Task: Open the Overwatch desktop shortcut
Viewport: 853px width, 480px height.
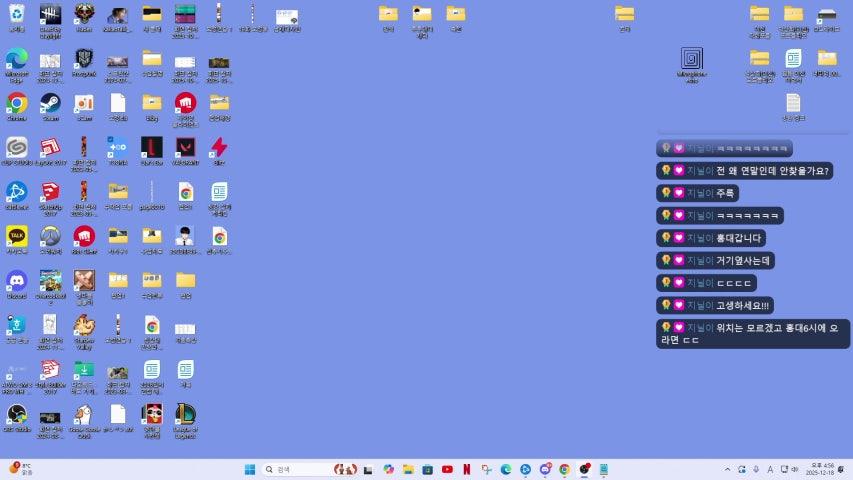Action: click(50, 236)
